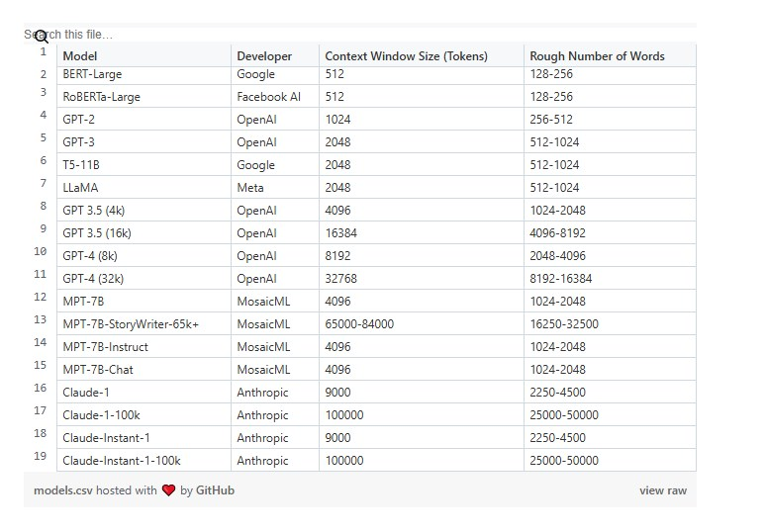Select the 16250-32500 word count cell
This screenshot has width=767, height=532.
pos(564,324)
